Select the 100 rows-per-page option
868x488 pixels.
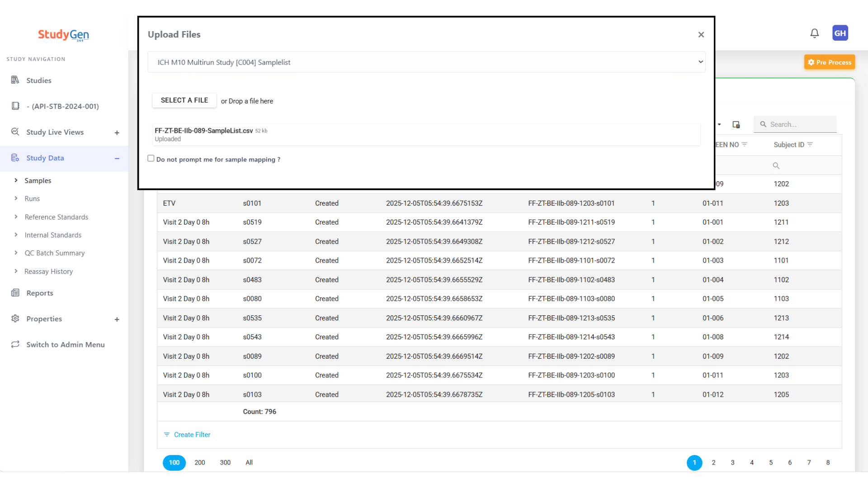174,462
